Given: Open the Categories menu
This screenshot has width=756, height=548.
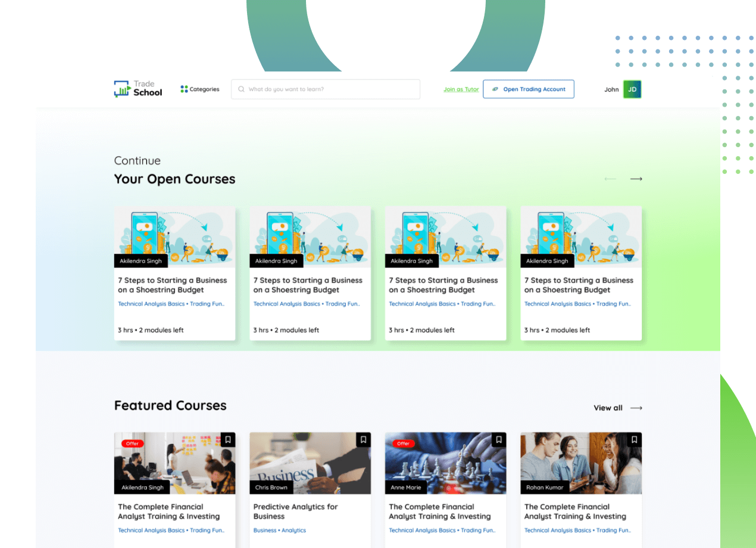Looking at the screenshot, I should [200, 89].
